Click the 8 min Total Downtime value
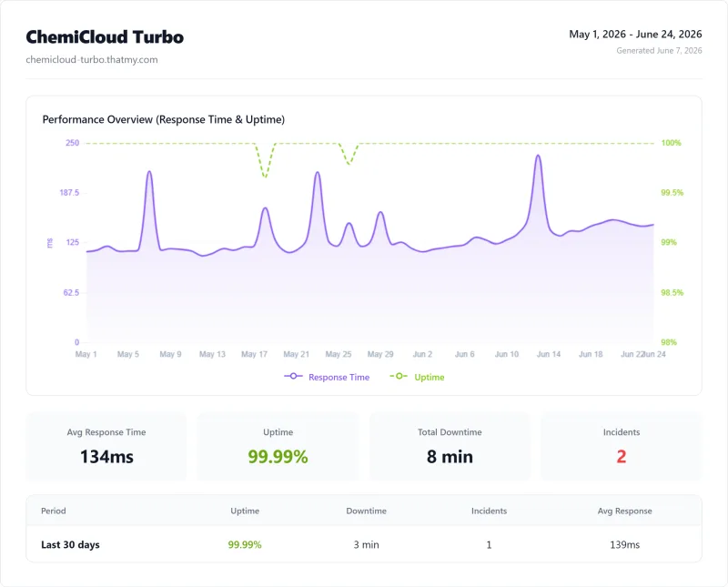The image size is (728, 587). point(450,457)
